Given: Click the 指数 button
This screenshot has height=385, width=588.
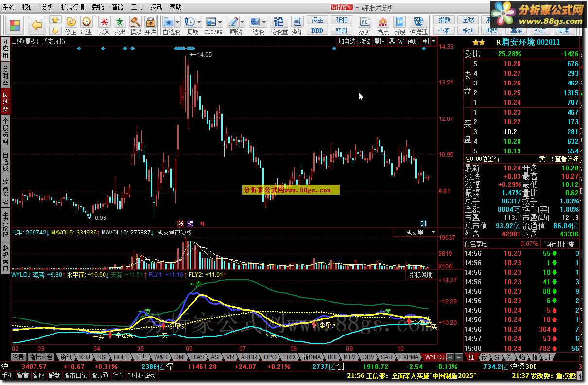Looking at the screenshot, I should point(444,20).
